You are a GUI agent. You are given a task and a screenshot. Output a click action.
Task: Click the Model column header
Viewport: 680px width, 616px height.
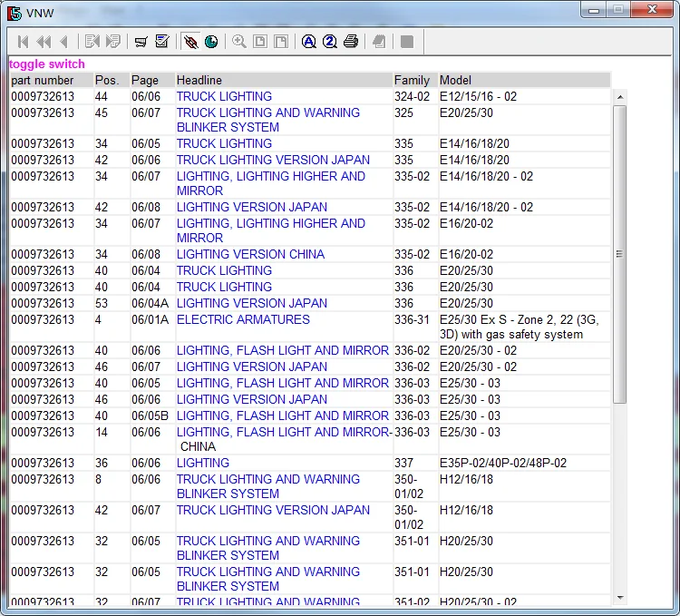coord(524,80)
